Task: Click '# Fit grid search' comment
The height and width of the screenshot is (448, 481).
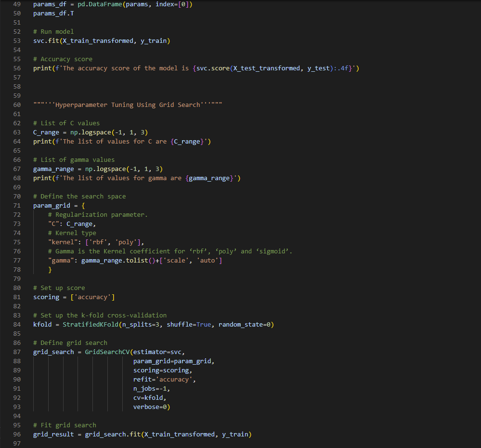Action: pos(65,425)
